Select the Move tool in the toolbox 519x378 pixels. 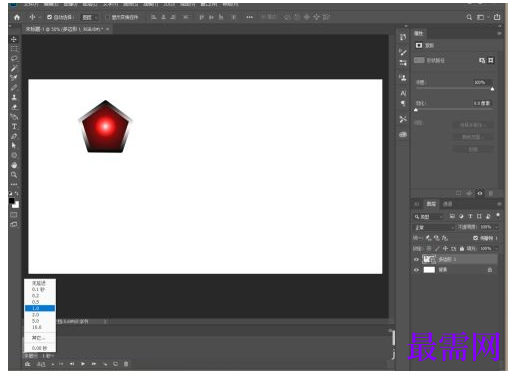click(14, 39)
